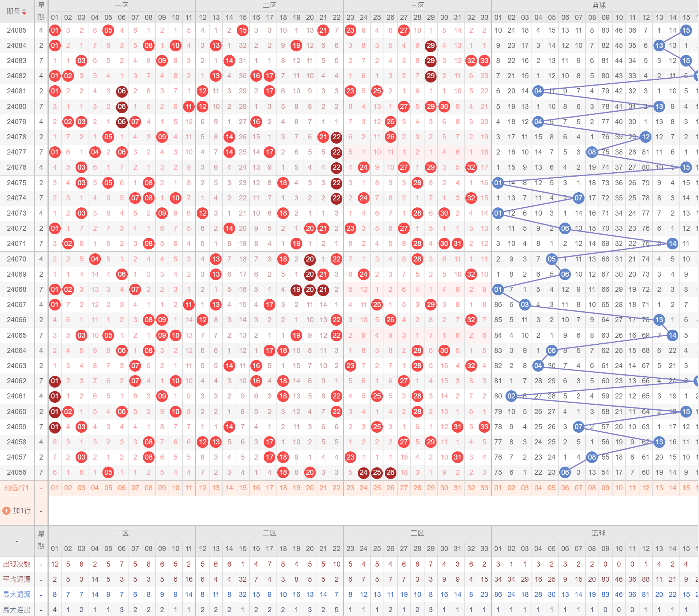Click dark red ball 22 in row 24075
699x616 pixels.
336,183
